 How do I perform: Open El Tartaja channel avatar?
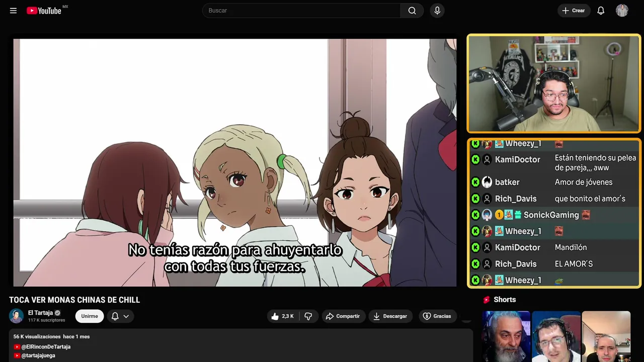click(x=17, y=316)
